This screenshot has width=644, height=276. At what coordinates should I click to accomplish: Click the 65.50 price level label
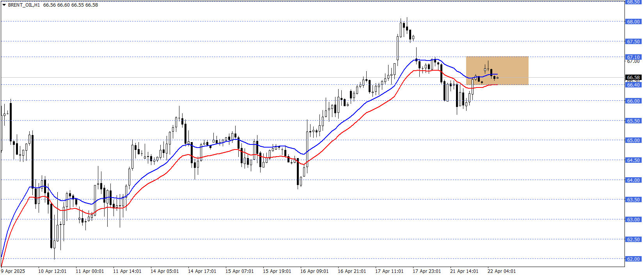pos(633,121)
